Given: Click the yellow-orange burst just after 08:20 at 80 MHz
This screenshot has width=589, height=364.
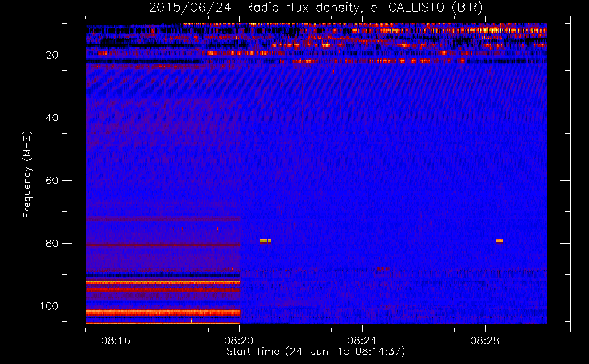Looking at the screenshot, I should 265,241.
